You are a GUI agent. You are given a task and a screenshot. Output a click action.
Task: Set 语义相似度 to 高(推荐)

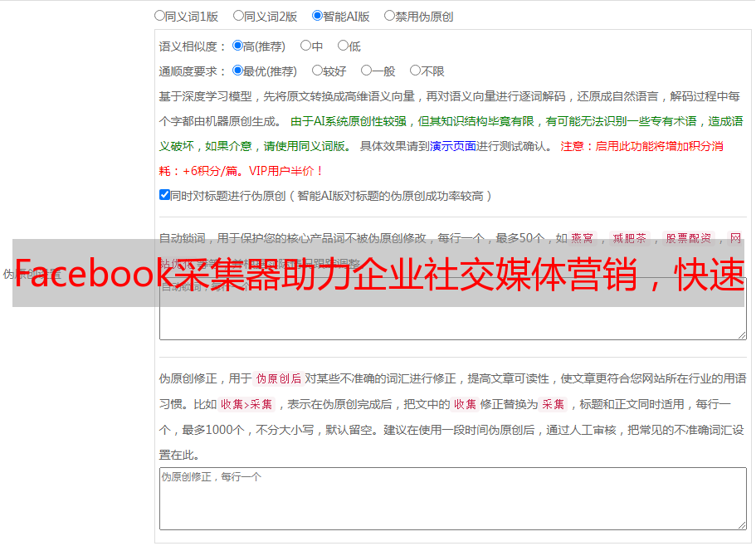tap(237, 46)
